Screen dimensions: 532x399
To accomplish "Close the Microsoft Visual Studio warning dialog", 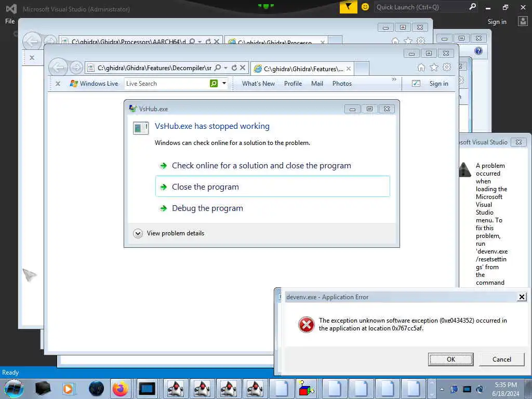I will click(518, 142).
